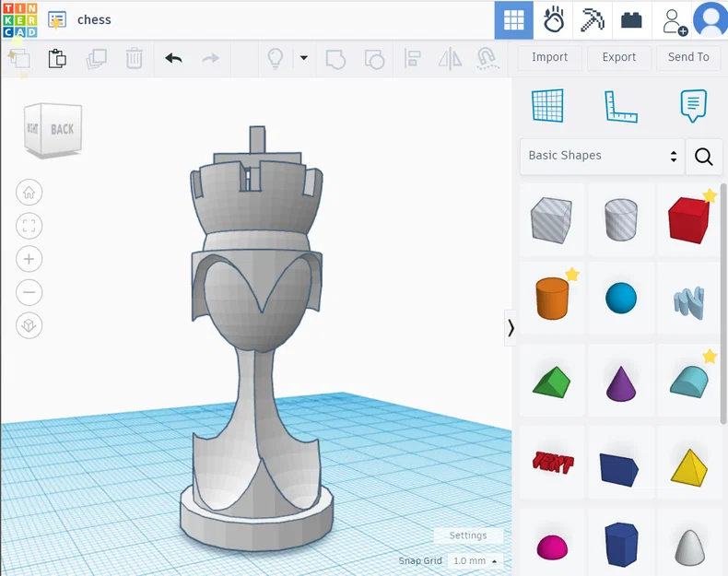Select the gray Paraboloid shape
728x576 pixels.
(689, 547)
